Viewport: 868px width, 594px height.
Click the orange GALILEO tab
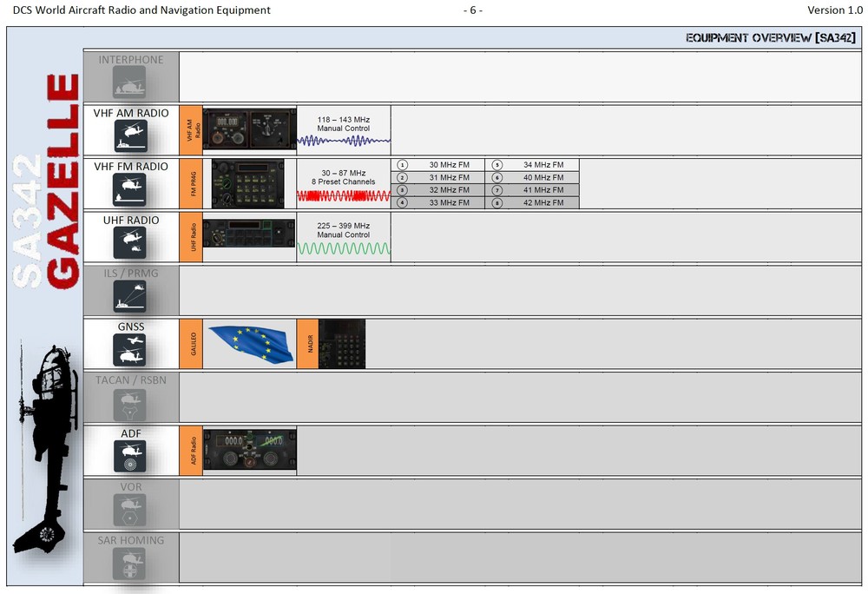pos(190,344)
